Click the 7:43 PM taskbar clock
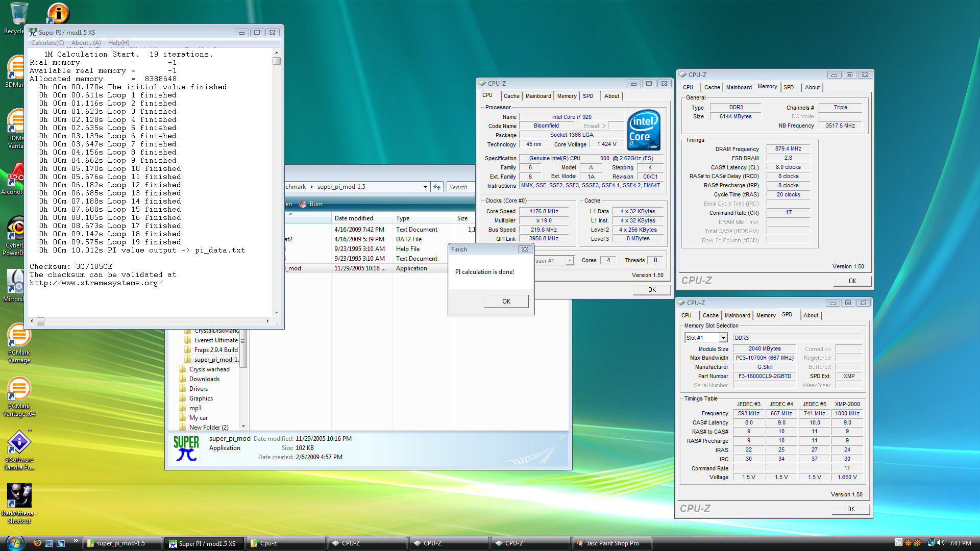This screenshot has width=980, height=551. pyautogui.click(x=960, y=543)
